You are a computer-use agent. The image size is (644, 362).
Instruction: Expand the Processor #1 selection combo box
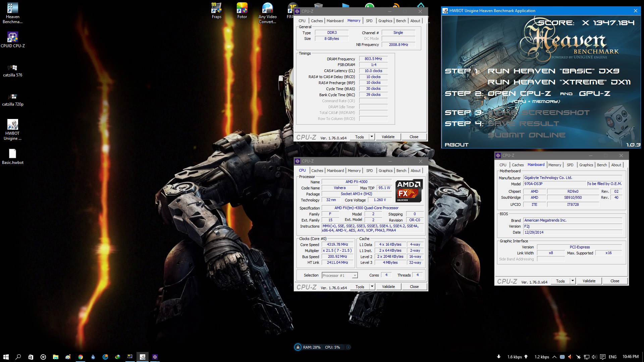click(340, 275)
